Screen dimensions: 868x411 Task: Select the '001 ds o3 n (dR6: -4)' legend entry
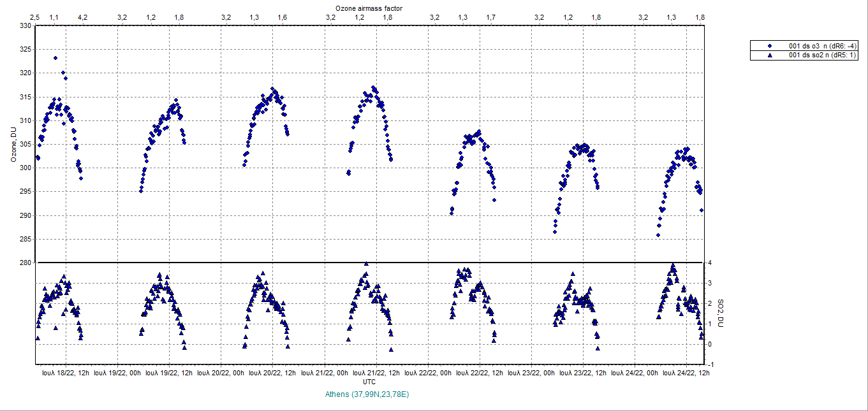pyautogui.click(x=823, y=46)
